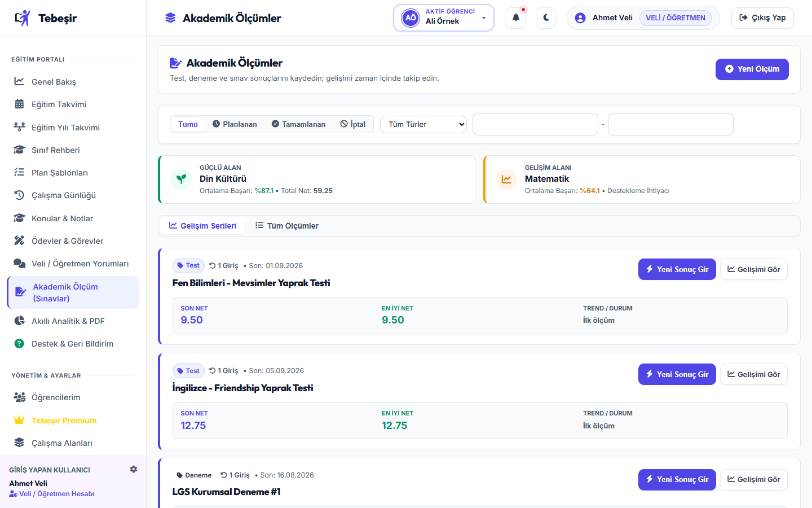
Task: Switch to Gelişim Serileri tab
Action: tap(202, 225)
